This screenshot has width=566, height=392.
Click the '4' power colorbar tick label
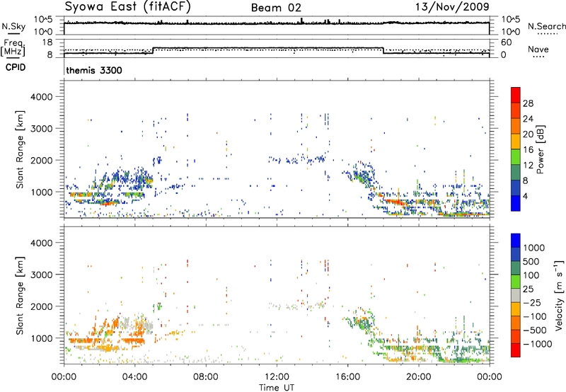click(525, 197)
